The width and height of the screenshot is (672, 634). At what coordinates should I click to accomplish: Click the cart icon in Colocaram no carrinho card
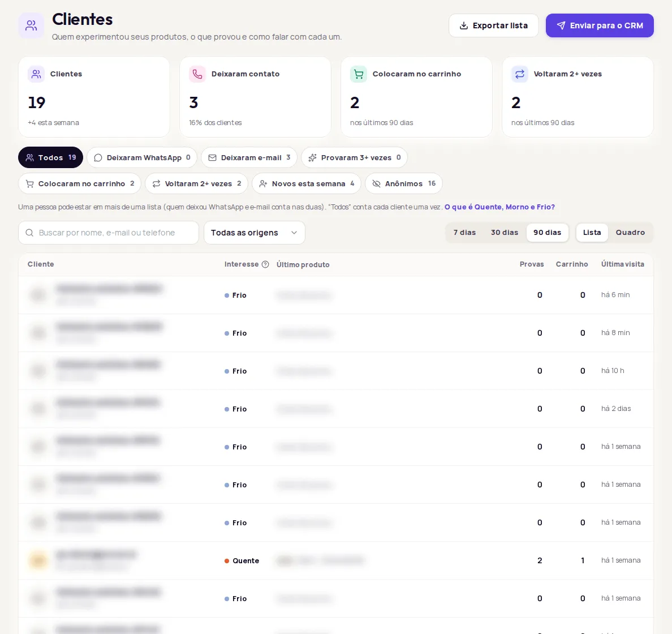(359, 74)
